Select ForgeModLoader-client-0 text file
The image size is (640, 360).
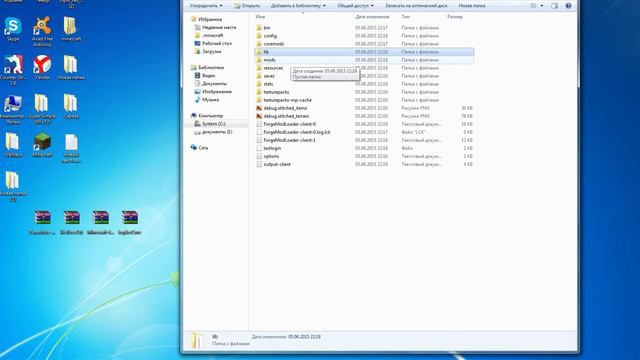364,124
